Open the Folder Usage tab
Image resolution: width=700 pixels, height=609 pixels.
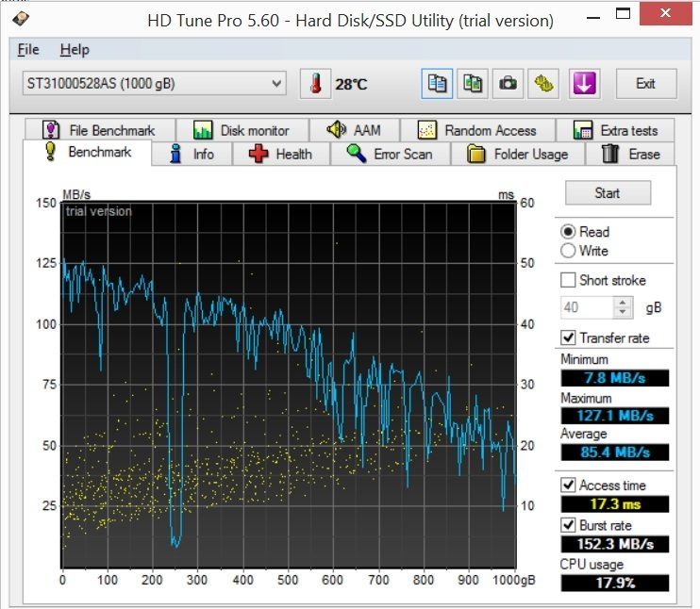click(x=518, y=154)
